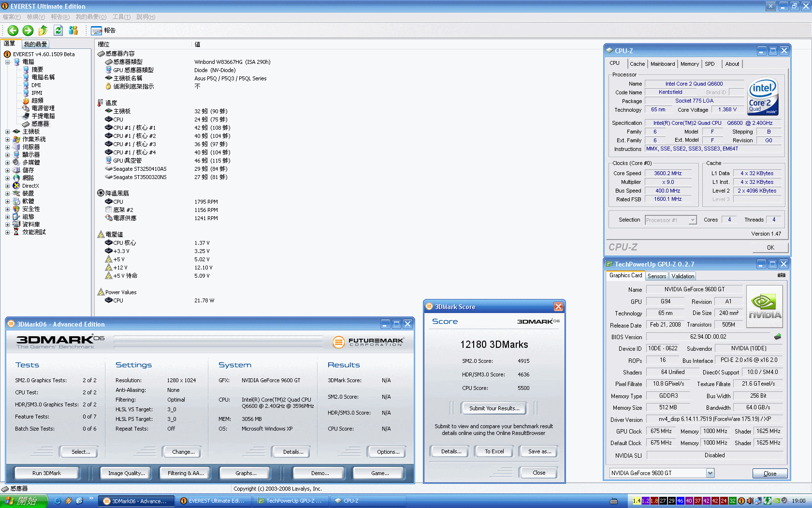Click Close button in GPU-Z window
This screenshot has height=508, width=812.
(x=770, y=474)
